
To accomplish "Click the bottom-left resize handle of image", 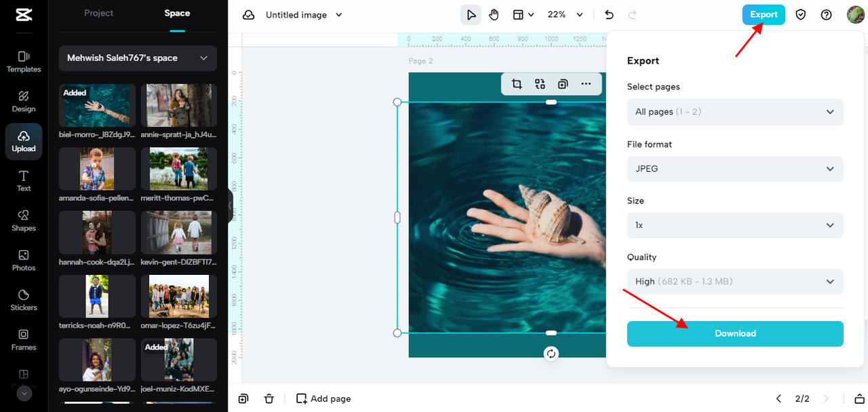I will pyautogui.click(x=397, y=333).
